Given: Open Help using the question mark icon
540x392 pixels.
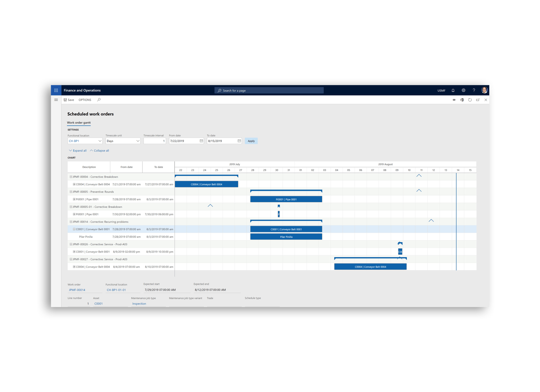Looking at the screenshot, I should click(x=474, y=90).
